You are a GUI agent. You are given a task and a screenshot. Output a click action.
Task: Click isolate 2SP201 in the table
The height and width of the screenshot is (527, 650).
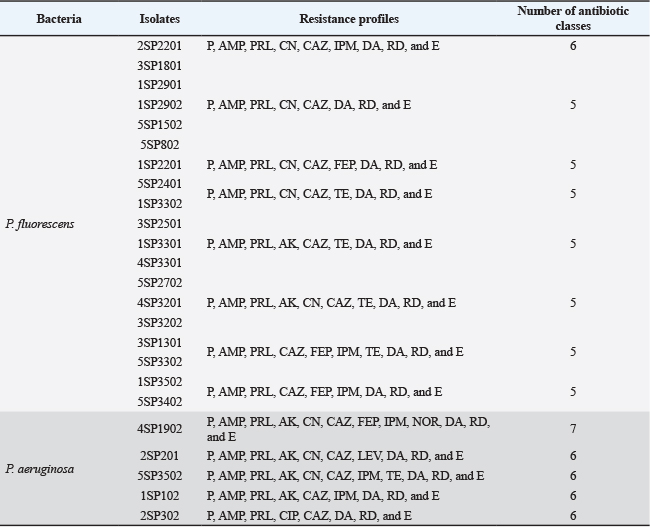pos(158,456)
